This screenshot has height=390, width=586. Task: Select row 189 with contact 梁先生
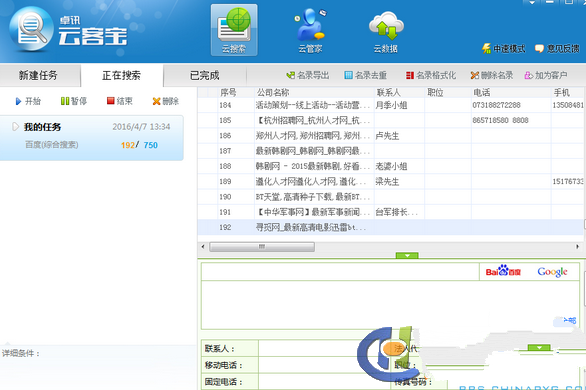tap(391, 182)
